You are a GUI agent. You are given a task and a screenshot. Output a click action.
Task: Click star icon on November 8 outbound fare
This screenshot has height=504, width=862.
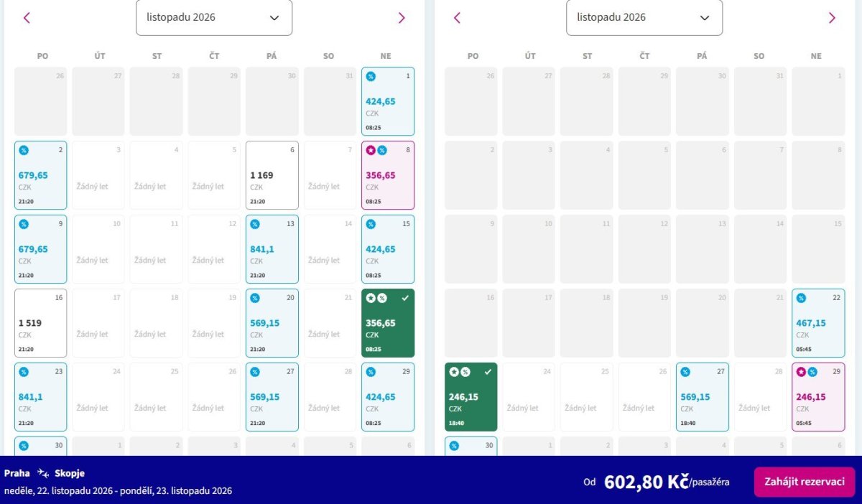point(371,150)
